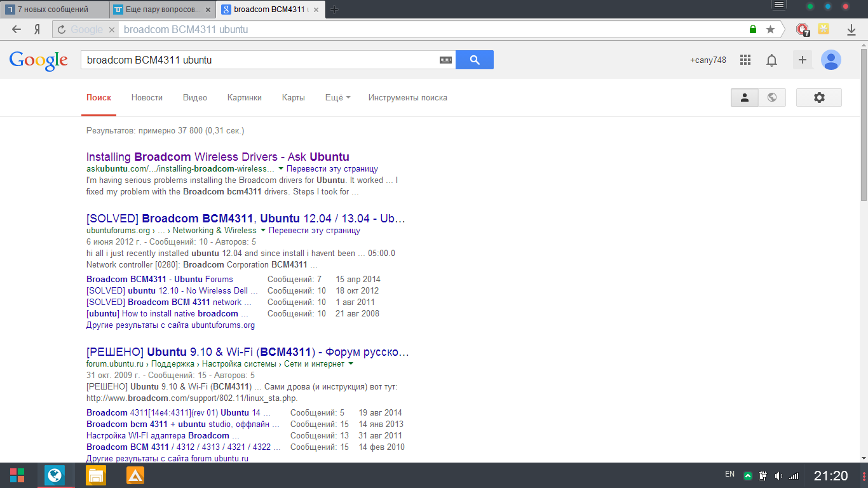Expand the ubuntuforums.org result dropdown arrow
The image size is (868, 488).
pyautogui.click(x=263, y=231)
